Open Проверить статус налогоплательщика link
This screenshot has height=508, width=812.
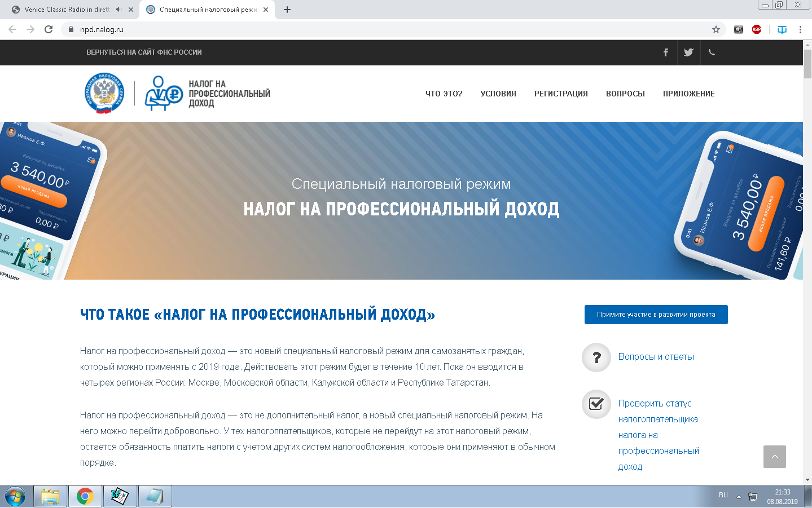point(659,435)
